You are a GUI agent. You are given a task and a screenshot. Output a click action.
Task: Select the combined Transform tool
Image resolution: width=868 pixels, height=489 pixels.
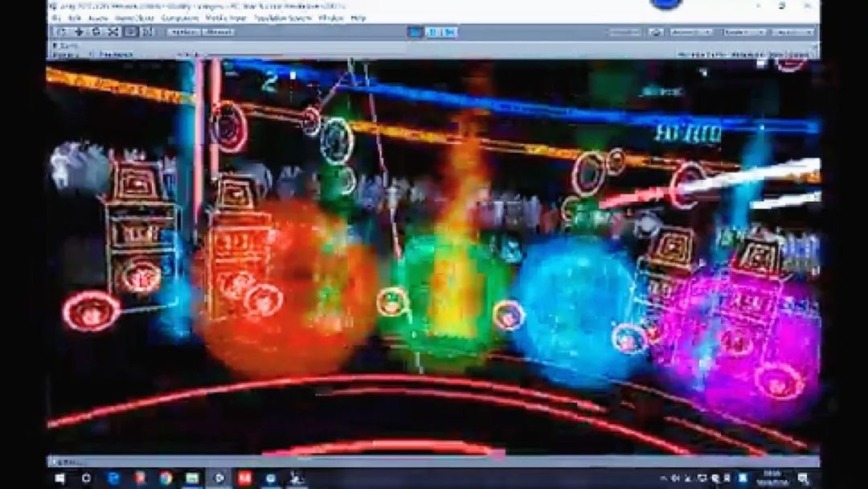pyautogui.click(x=147, y=32)
